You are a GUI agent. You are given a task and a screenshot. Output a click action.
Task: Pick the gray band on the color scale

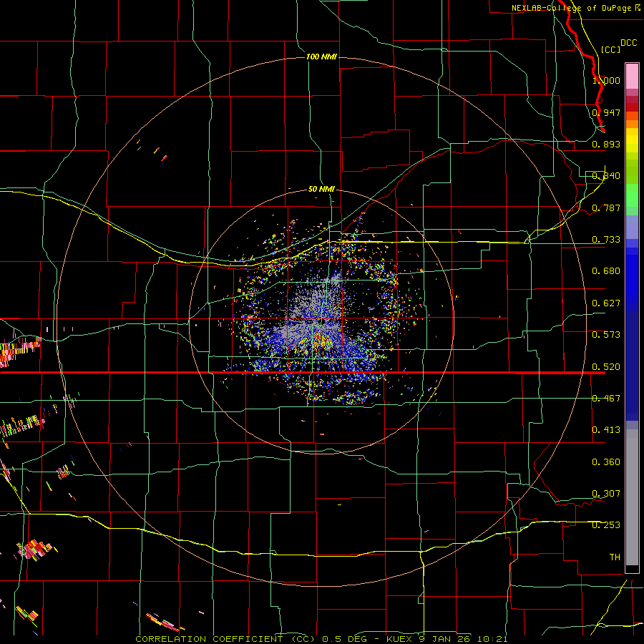click(x=632, y=497)
